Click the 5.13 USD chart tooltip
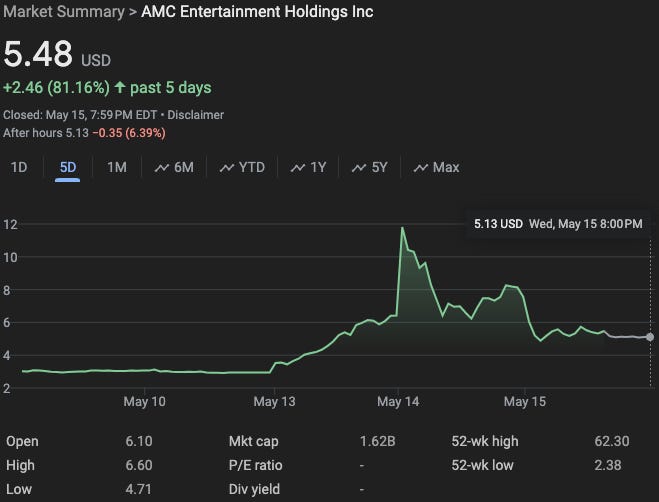 [x=558, y=224]
